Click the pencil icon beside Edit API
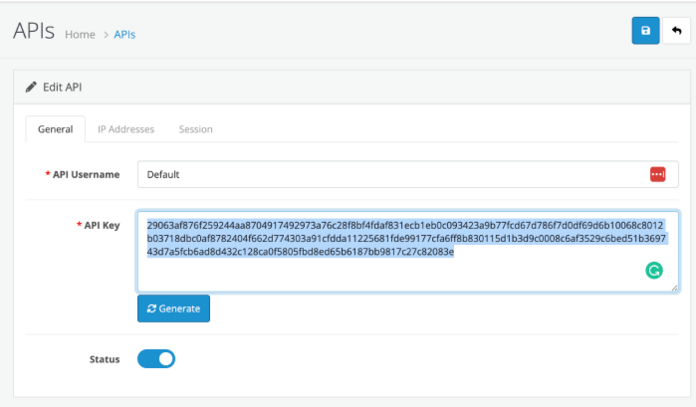The height and width of the screenshot is (407, 696). [31, 87]
